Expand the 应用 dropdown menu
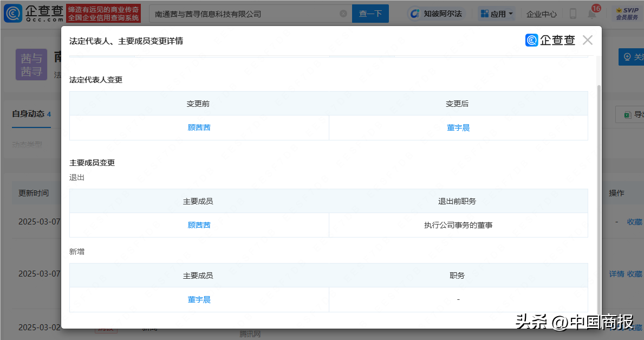Screen dimensions: 644x340 (x=497, y=14)
